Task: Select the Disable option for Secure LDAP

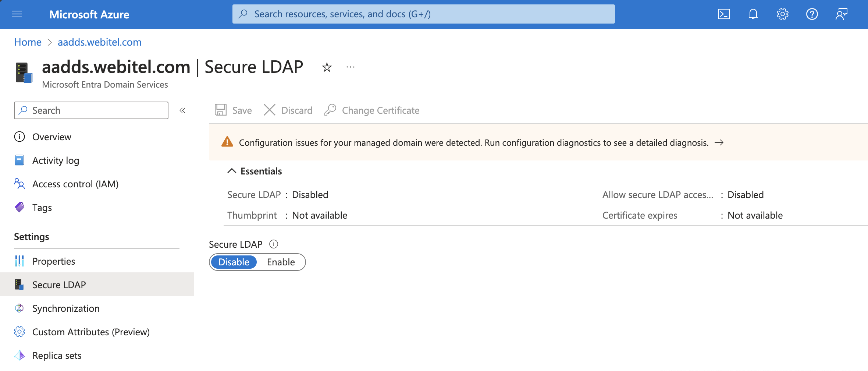Action: pyautogui.click(x=234, y=262)
